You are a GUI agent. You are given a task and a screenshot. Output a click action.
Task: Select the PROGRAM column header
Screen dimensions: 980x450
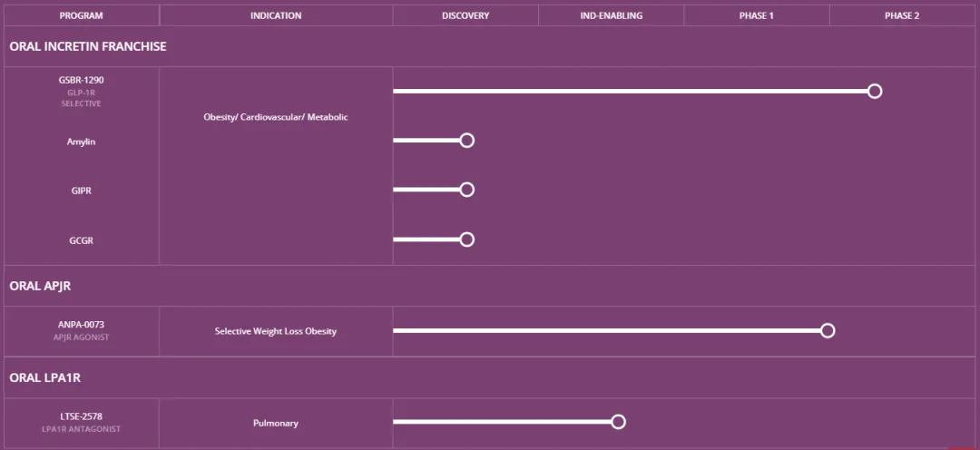click(82, 15)
